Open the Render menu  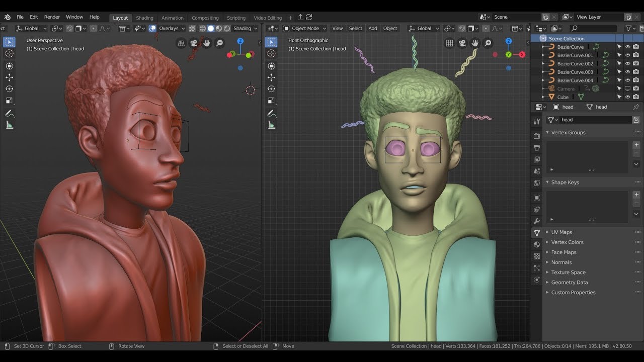(52, 17)
